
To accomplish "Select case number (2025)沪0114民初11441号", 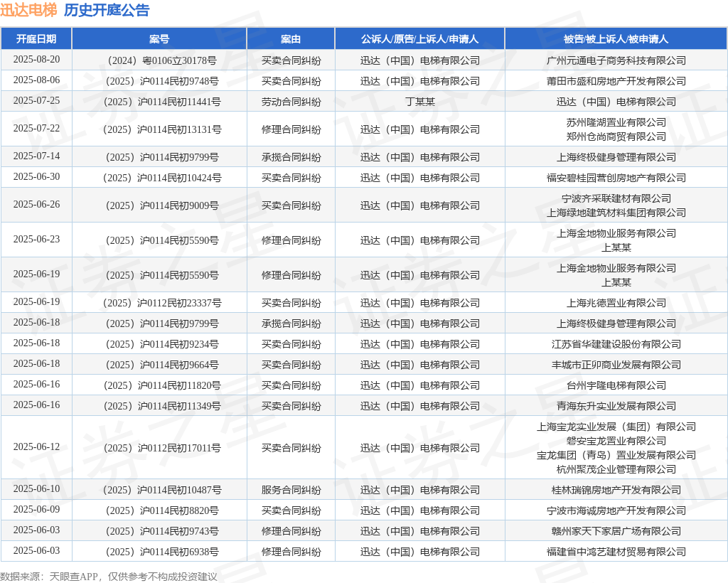I will coord(159,102).
